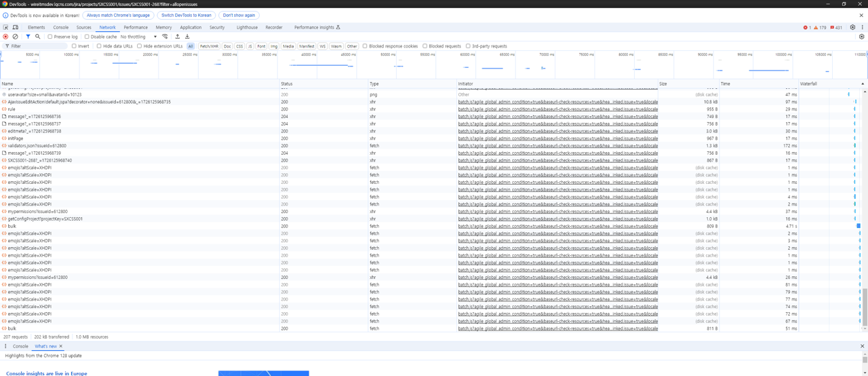
Task: Open Network panel settings gear
Action: (862, 37)
